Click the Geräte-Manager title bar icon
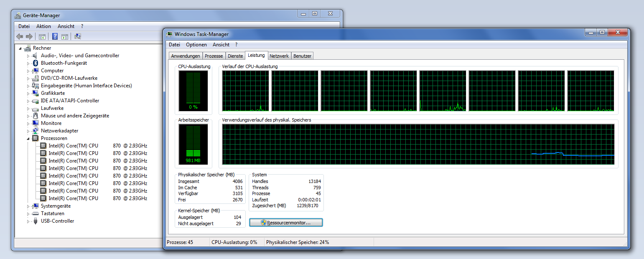 18,15
